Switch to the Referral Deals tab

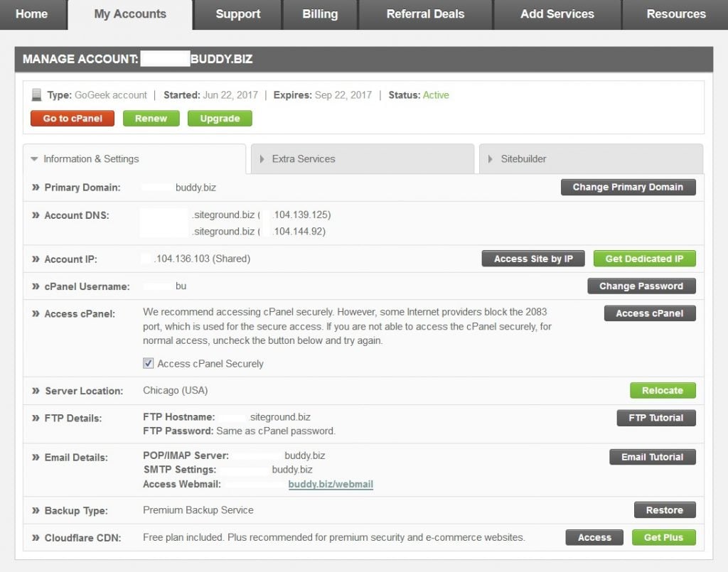(425, 14)
